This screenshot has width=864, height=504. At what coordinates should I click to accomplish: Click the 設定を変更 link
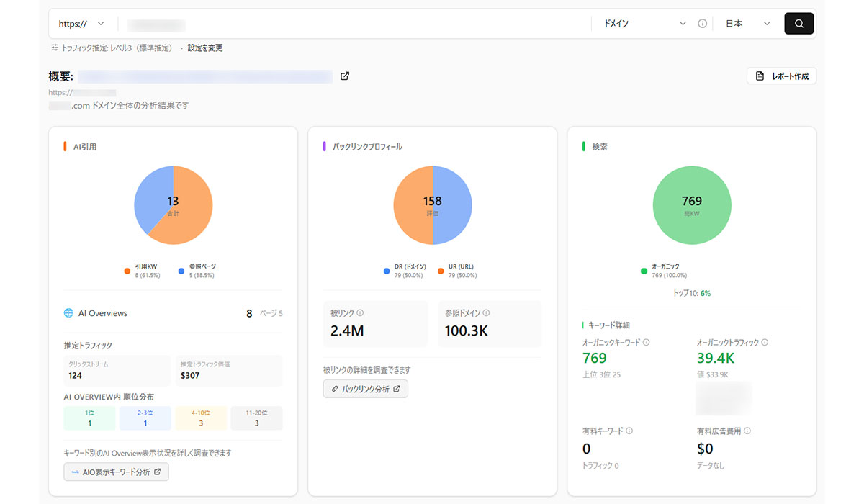click(207, 48)
